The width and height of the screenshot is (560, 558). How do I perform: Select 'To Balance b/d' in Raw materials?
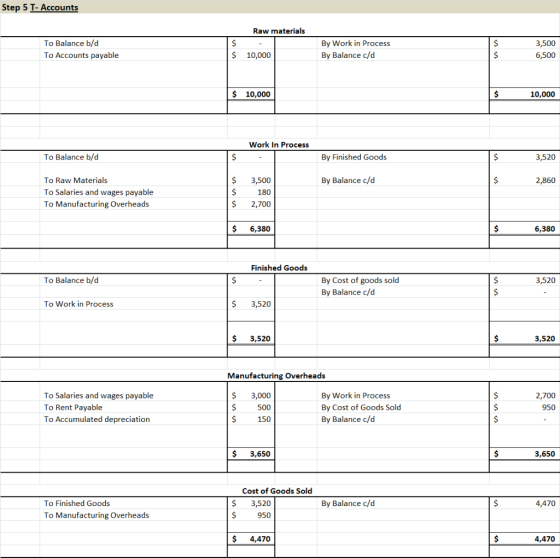tap(71, 43)
